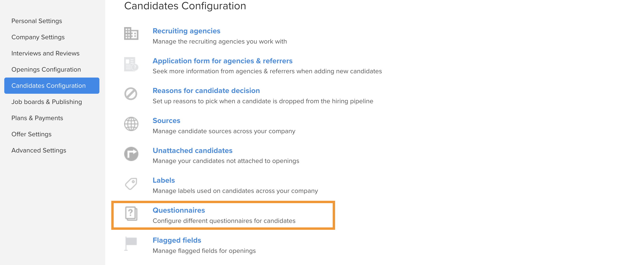Viewport: 644px width, 265px height.
Task: Open the Questionnaires link
Action: tap(179, 210)
